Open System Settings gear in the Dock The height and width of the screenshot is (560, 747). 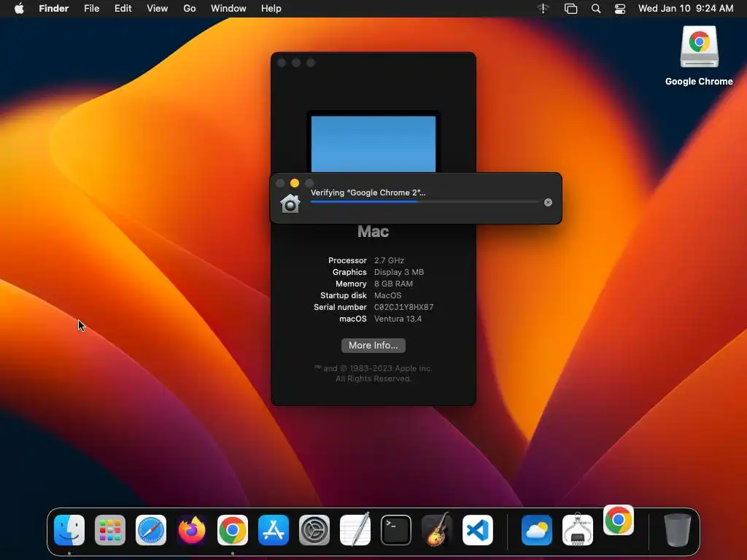point(314,530)
